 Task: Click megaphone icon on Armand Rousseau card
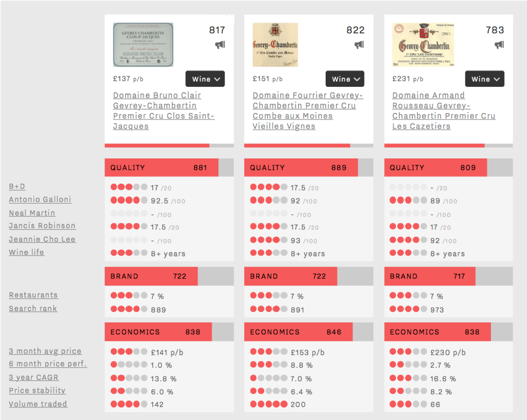coord(499,45)
